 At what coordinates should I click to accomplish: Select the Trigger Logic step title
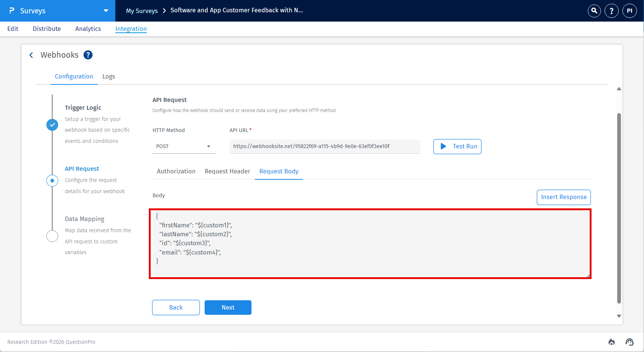coord(83,108)
